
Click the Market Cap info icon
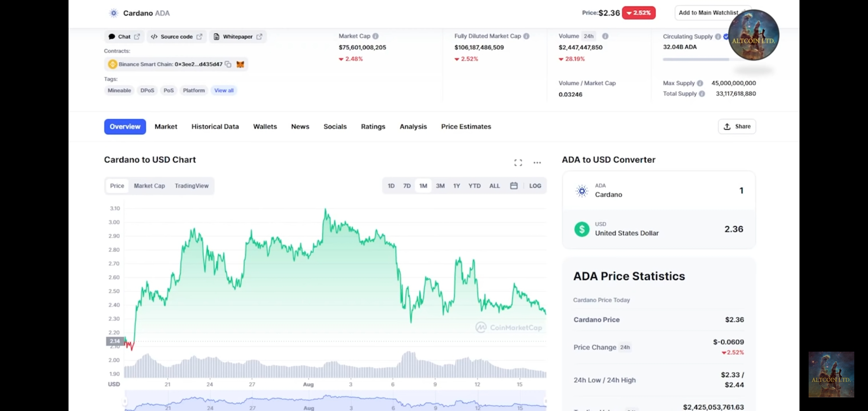pyautogui.click(x=375, y=36)
